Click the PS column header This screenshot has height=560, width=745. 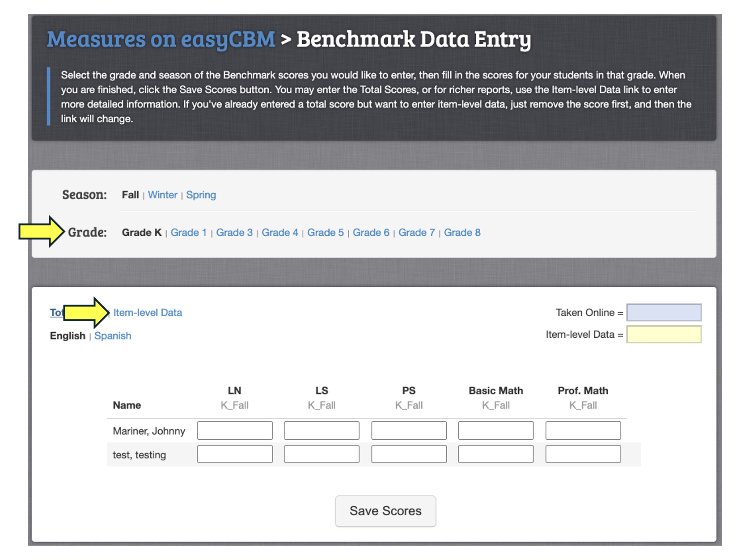point(409,390)
